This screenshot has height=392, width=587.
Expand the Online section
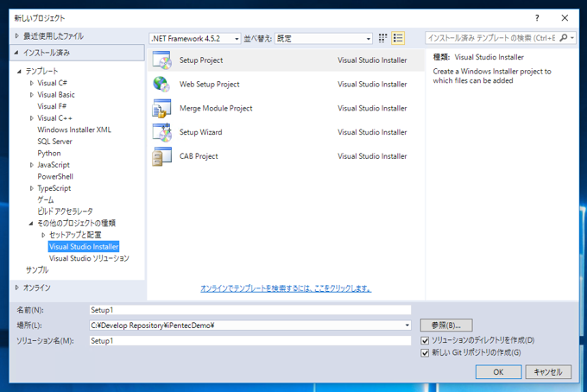coord(17,288)
